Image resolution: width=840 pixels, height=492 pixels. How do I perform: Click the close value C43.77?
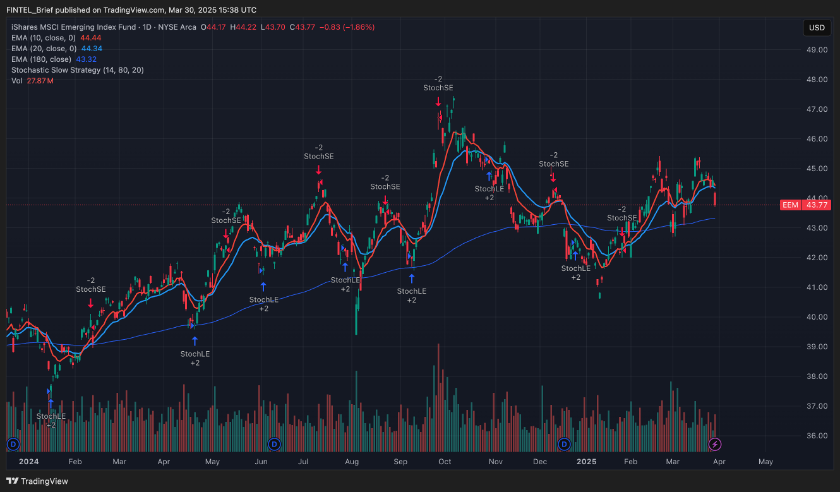303,27
